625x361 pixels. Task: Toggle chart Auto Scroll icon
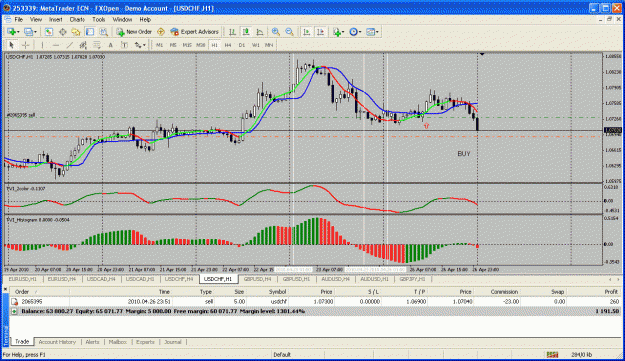tap(306, 31)
